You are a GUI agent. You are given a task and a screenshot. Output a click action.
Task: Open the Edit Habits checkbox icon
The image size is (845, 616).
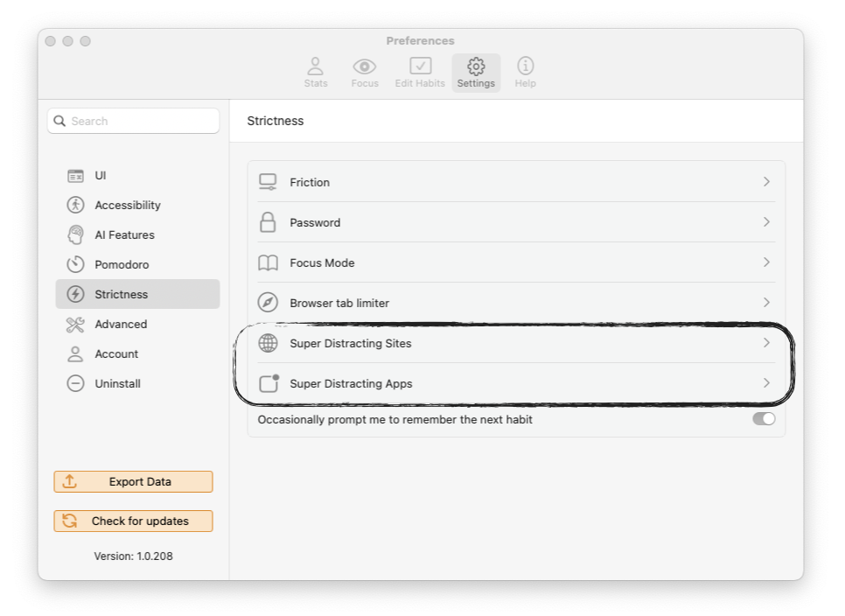(421, 66)
